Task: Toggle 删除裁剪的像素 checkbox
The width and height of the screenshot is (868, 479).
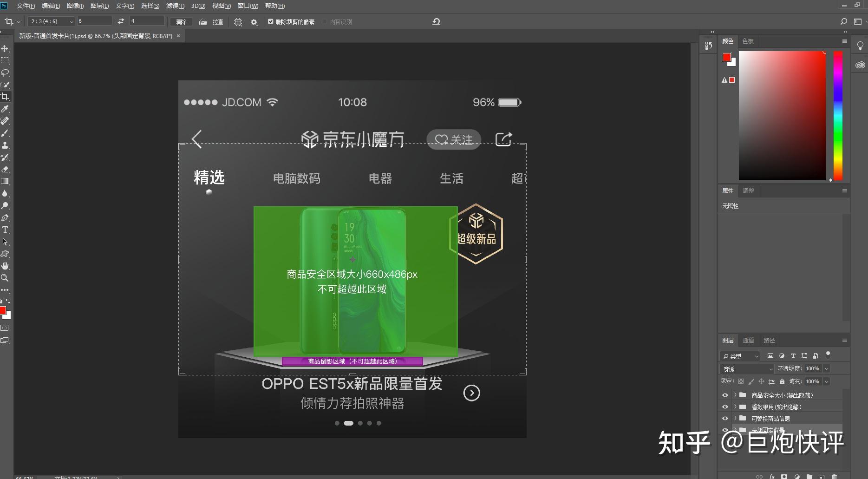Action: [x=271, y=21]
